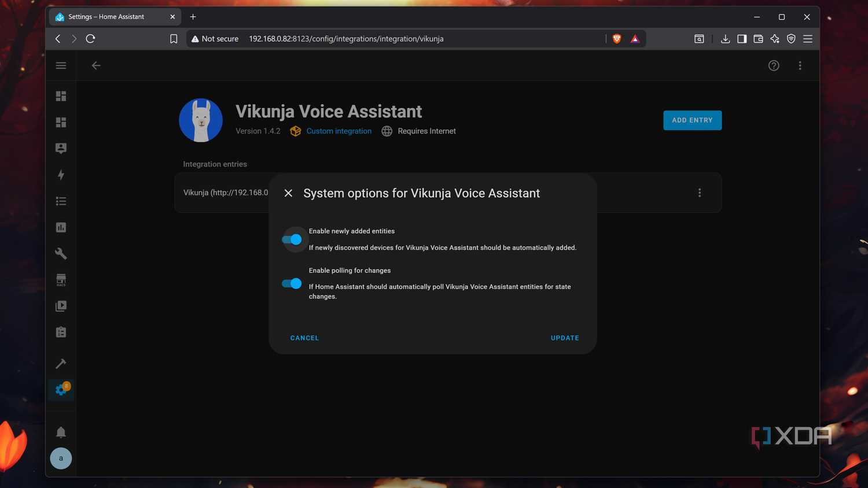Viewport: 868px width, 488px height.
Task: Open the Media play sidebar icon
Action: (61, 306)
